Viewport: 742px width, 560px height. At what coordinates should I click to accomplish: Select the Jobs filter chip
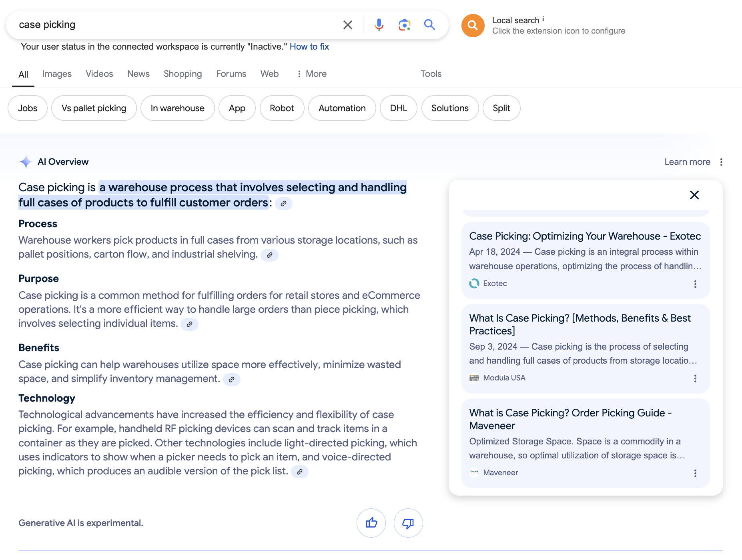tap(28, 108)
